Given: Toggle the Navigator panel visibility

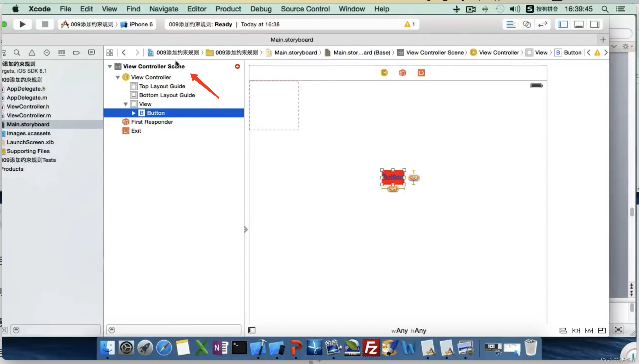Looking at the screenshot, I should [563, 24].
